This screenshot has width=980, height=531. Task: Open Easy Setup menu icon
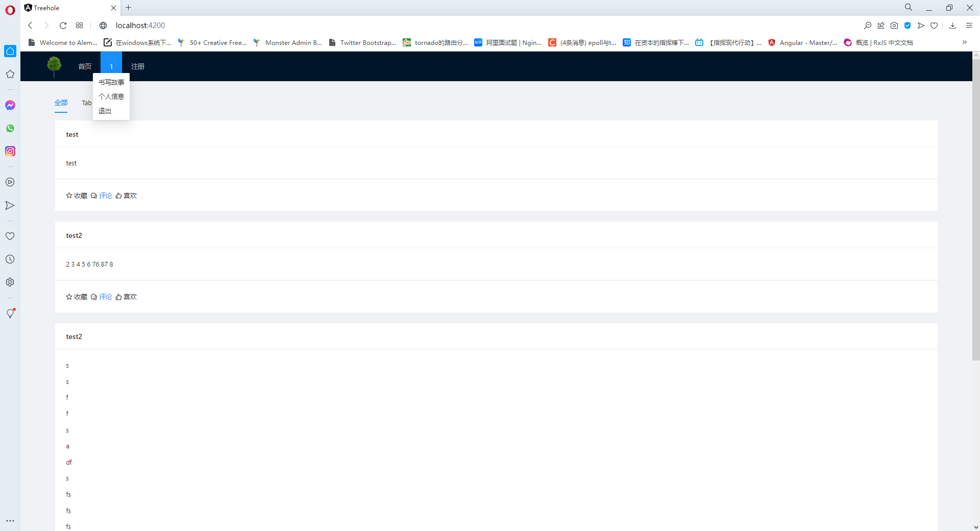pyautogui.click(x=969, y=26)
